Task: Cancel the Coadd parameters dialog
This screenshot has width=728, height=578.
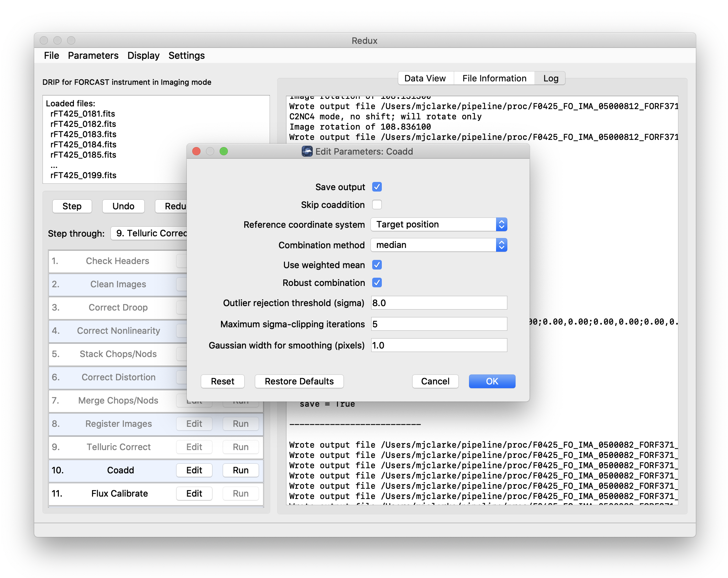Action: [435, 381]
